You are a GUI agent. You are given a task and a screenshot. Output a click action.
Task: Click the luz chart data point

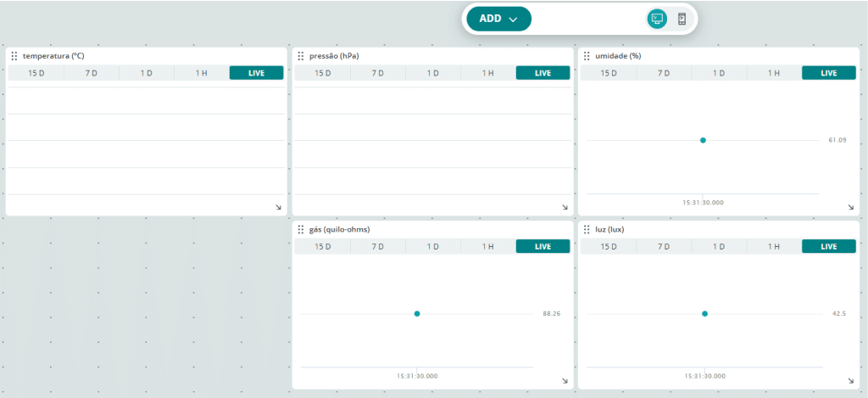(704, 314)
